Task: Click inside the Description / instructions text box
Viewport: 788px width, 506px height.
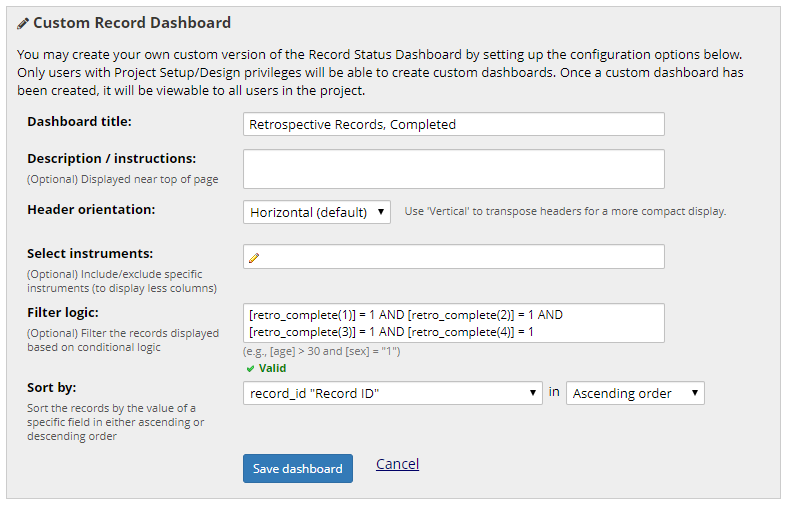Action: pos(454,169)
